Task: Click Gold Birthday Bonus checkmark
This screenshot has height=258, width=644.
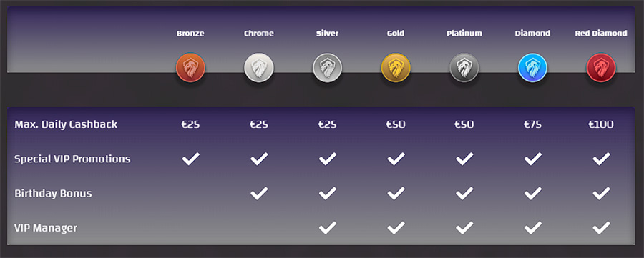Action: point(396,193)
